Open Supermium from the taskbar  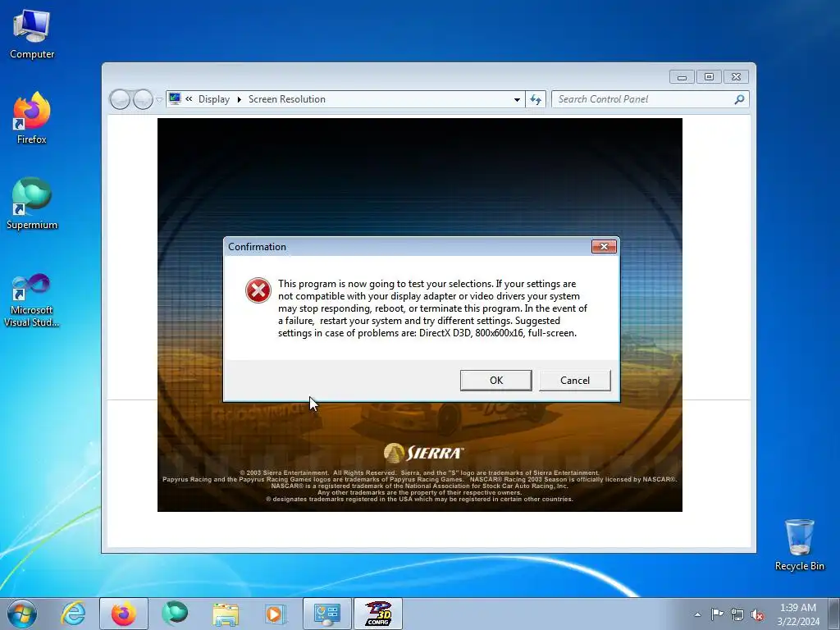coord(175,614)
